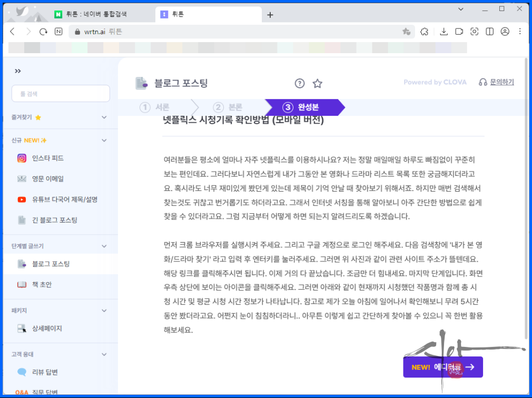Select the 뤼튼 browser tab

(x=208, y=14)
